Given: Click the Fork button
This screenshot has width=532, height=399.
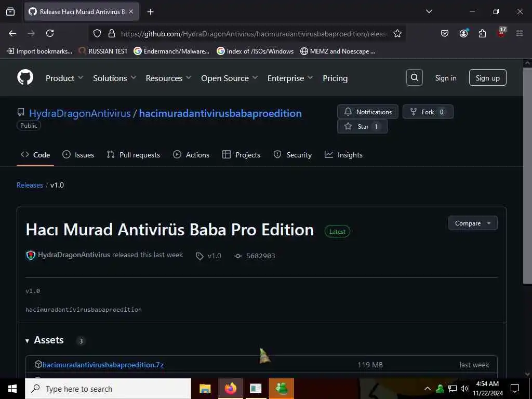Looking at the screenshot, I should coord(428,112).
